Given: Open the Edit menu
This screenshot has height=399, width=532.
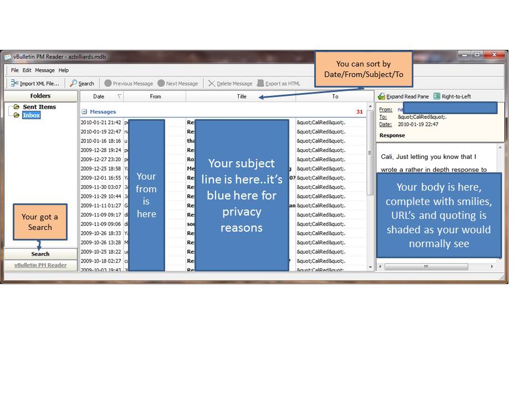Looking at the screenshot, I should pos(27,70).
